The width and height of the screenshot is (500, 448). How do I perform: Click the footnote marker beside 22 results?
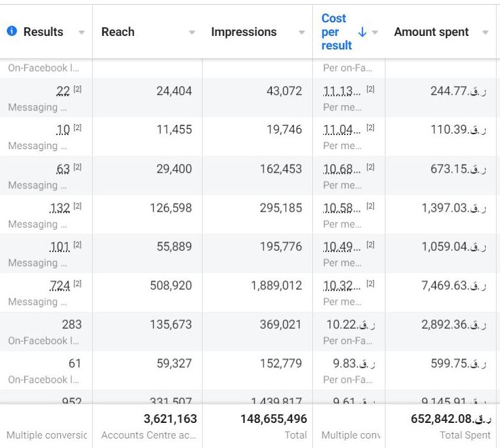pos(77,89)
